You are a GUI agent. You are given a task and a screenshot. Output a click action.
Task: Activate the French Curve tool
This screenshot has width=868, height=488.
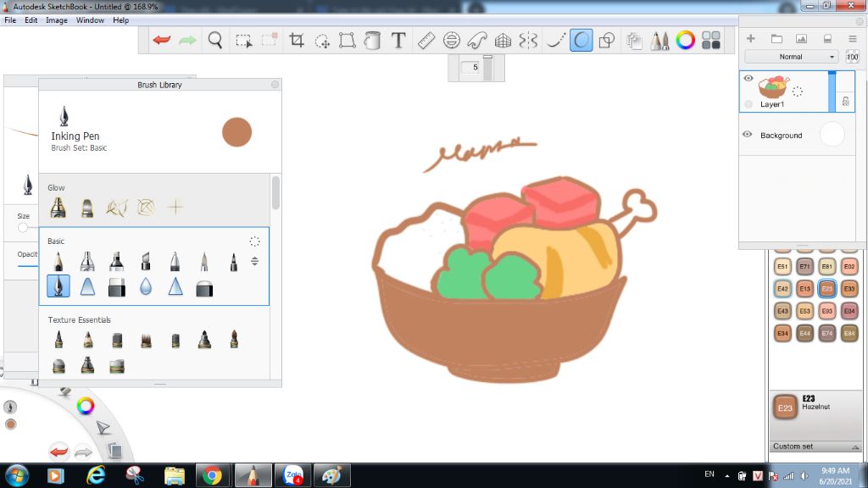pos(477,40)
